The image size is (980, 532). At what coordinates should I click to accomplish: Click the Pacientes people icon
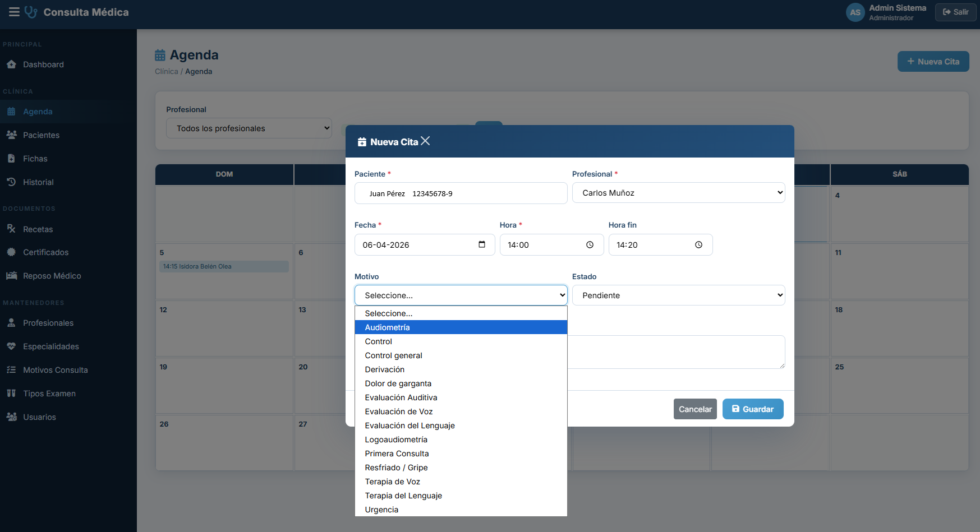(11, 135)
